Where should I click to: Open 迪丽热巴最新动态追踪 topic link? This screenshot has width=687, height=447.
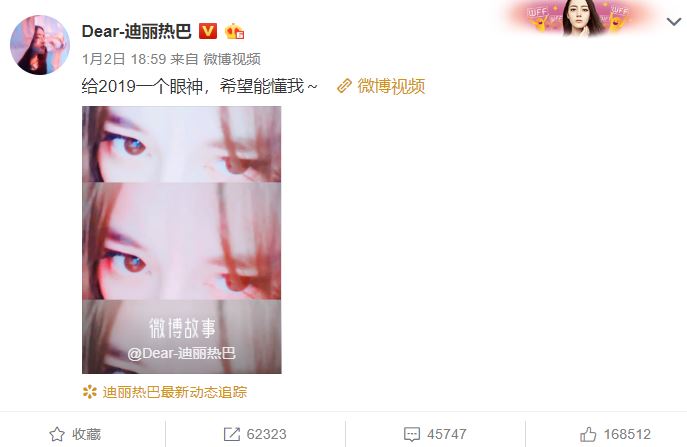pyautogui.click(x=174, y=392)
